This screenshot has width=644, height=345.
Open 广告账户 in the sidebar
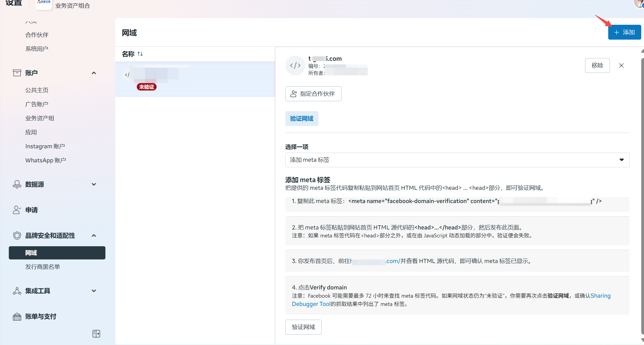point(37,104)
